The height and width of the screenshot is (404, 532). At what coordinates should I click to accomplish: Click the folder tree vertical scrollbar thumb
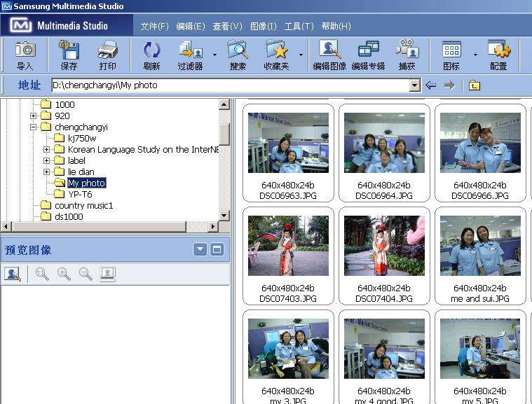[224, 134]
